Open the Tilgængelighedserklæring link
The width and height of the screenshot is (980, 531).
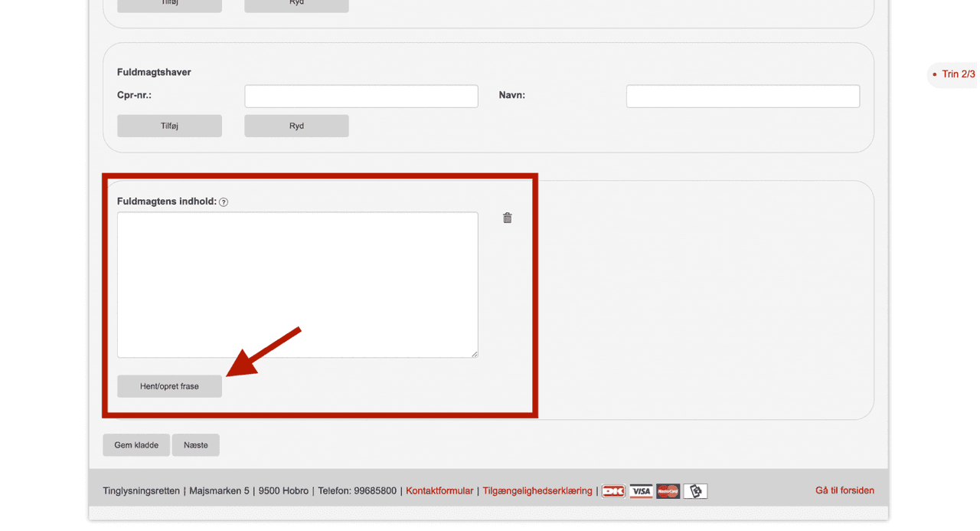click(537, 491)
